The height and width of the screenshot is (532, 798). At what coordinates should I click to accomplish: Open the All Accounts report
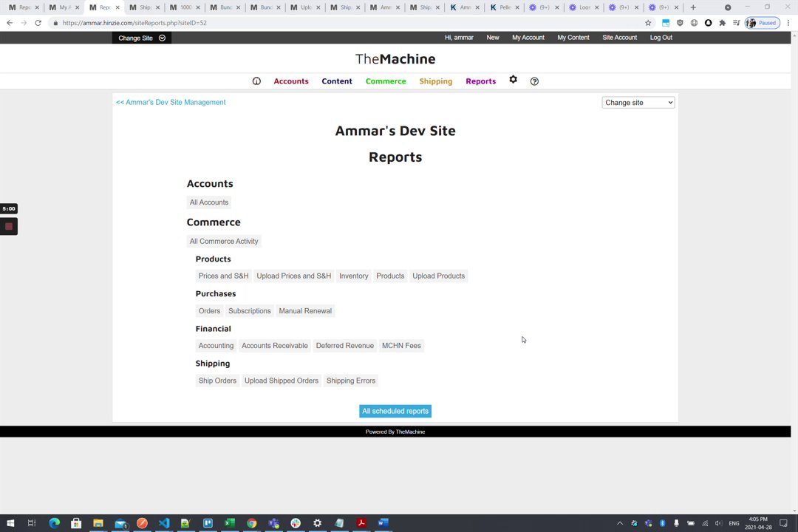coord(208,202)
